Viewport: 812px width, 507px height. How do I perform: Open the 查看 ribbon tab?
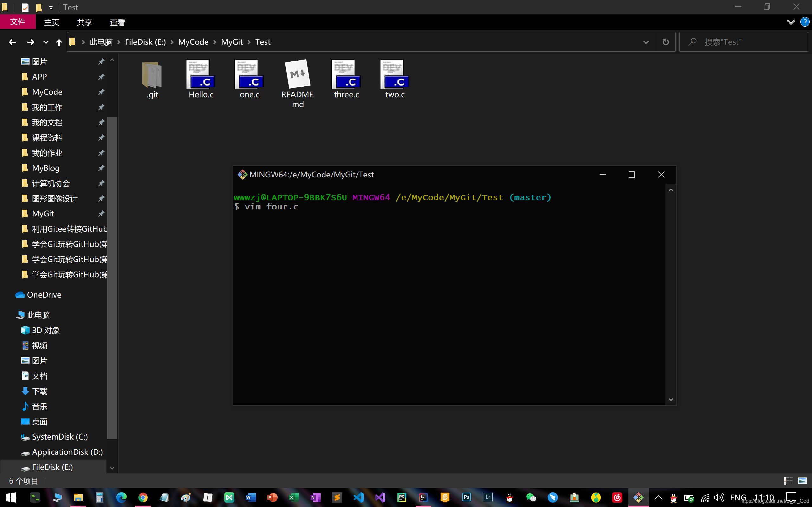coord(117,22)
